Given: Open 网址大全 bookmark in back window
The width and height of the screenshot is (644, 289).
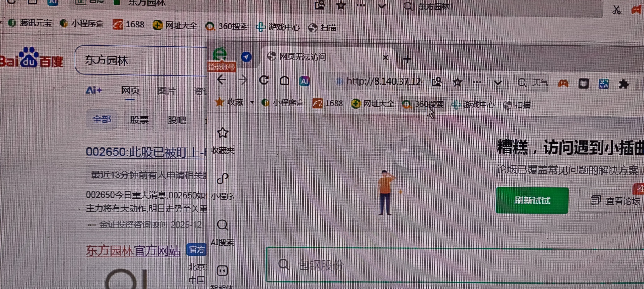Looking at the screenshot, I should click(175, 25).
